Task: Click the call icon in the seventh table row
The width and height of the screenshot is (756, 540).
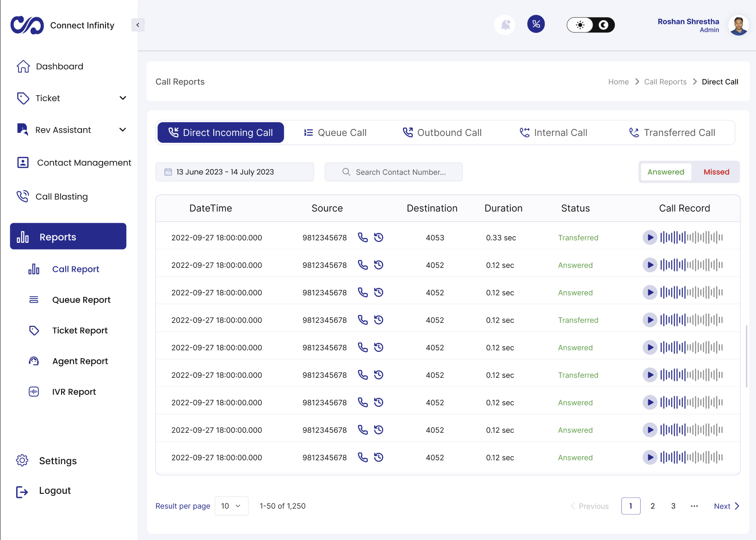Action: (363, 403)
